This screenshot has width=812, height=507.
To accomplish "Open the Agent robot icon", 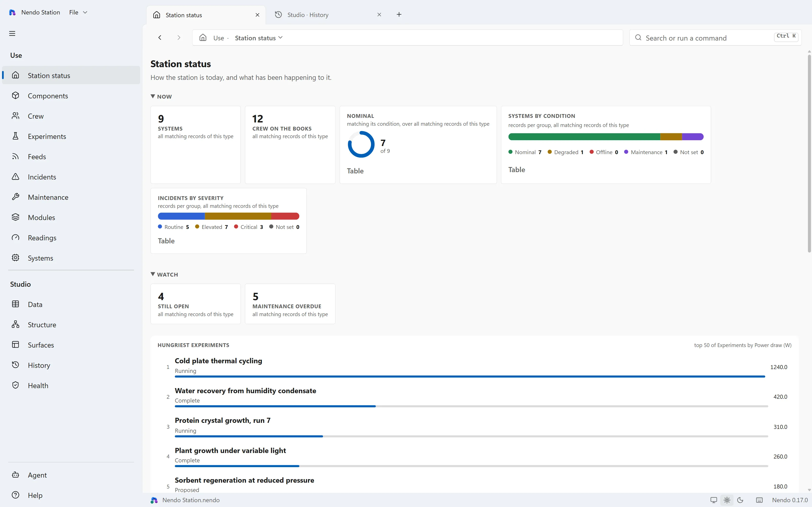I will (x=15, y=475).
